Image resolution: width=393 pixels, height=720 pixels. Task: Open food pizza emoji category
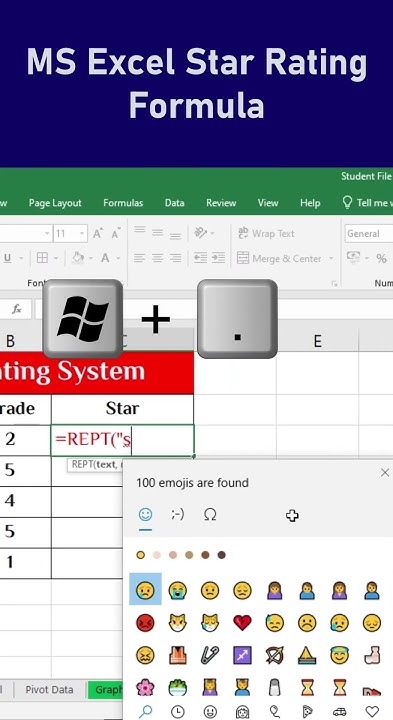[307, 712]
